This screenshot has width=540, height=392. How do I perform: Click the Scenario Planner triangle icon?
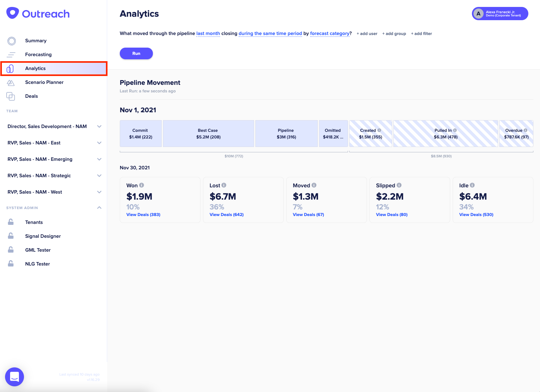pyautogui.click(x=11, y=83)
